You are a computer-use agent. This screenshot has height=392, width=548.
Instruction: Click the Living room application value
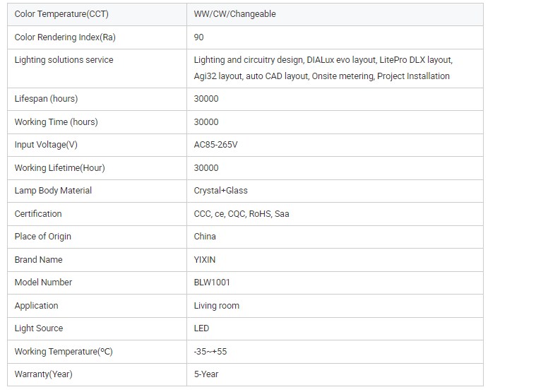pyautogui.click(x=216, y=306)
